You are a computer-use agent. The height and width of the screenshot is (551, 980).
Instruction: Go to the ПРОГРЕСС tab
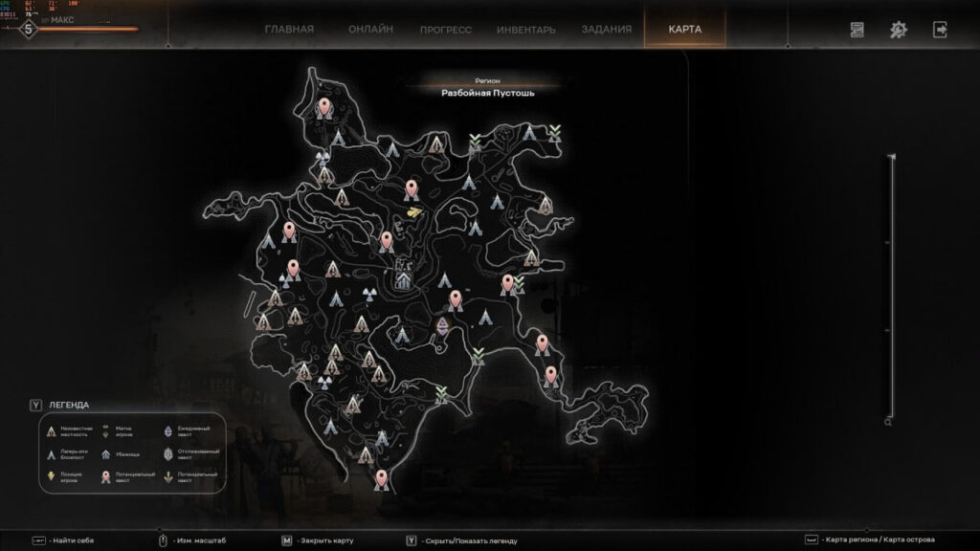[446, 30]
